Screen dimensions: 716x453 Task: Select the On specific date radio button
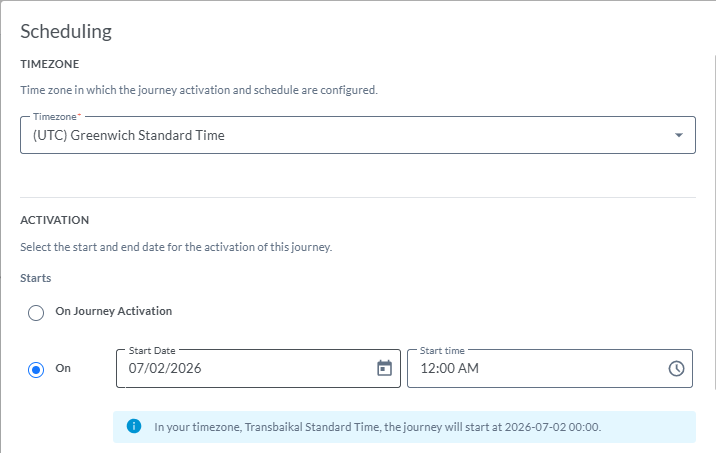pos(36,369)
